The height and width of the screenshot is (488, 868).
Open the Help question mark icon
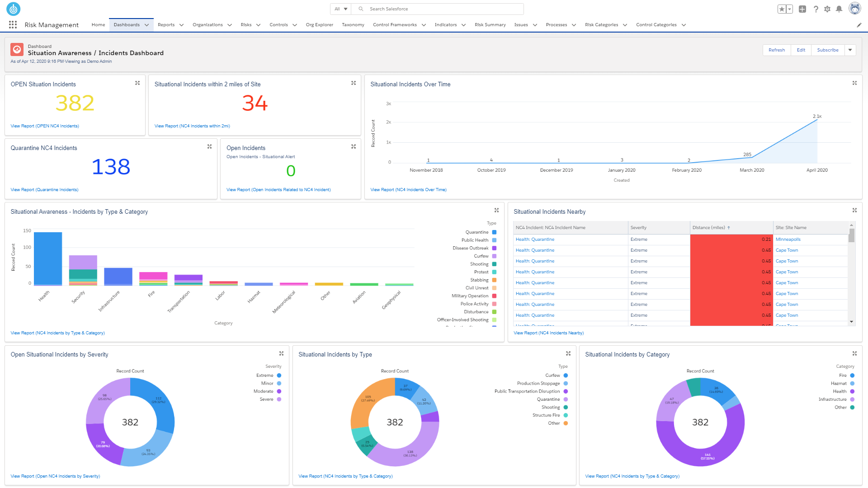[816, 9]
